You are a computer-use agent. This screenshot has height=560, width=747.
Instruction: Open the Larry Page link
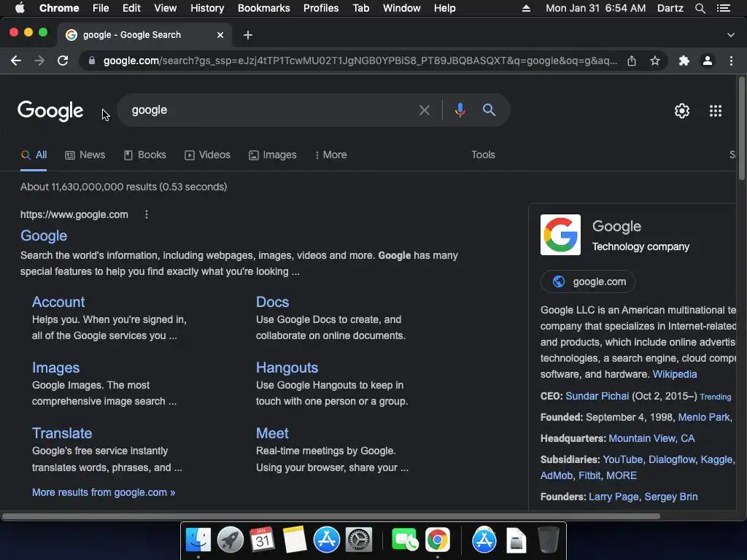614,497
